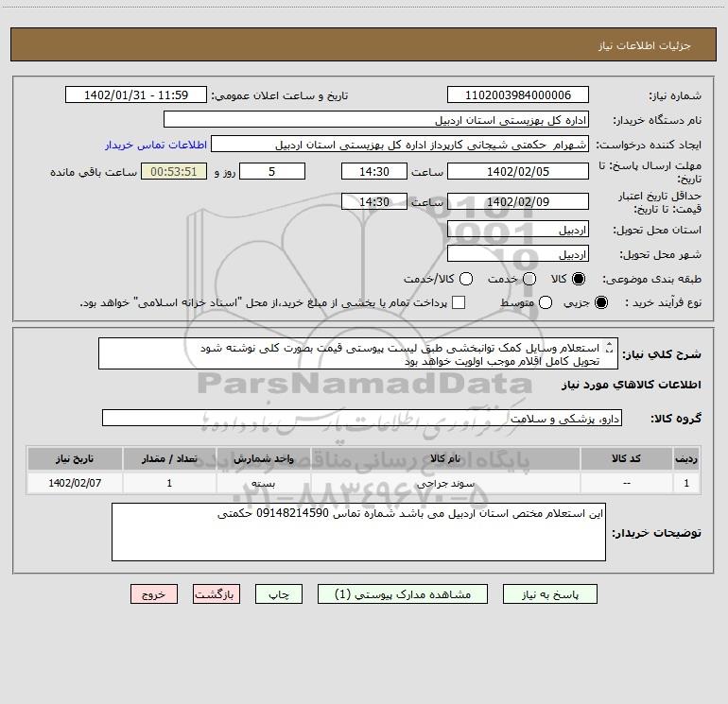Click the طبقه بندی موضوعی label

tap(651, 279)
